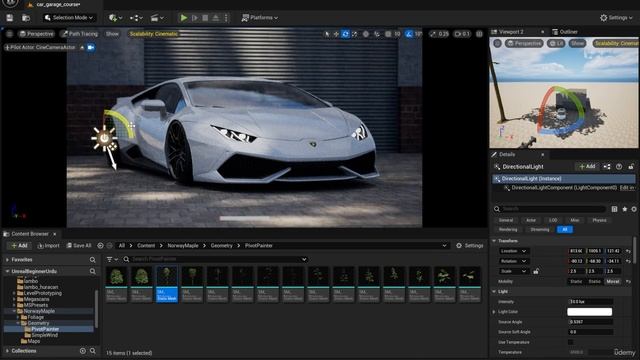Open the Path Tracing view mode menu
640x360 pixels.
pyautogui.click(x=80, y=34)
